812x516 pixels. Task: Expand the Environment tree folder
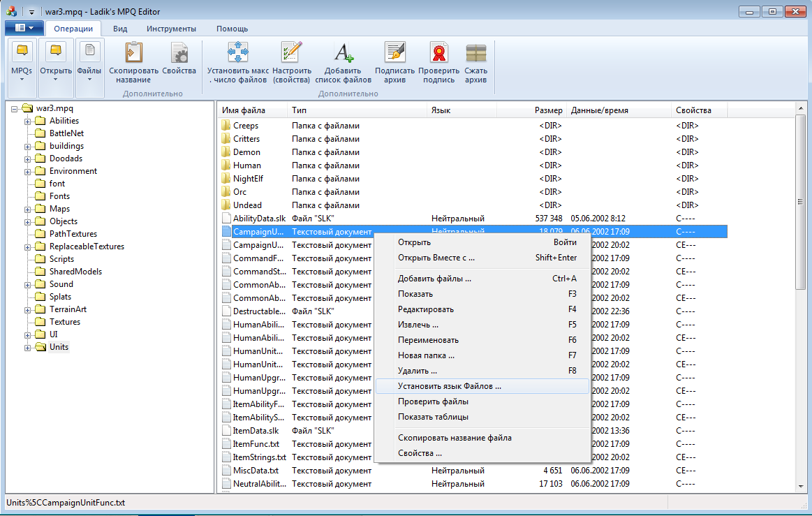[x=27, y=172]
